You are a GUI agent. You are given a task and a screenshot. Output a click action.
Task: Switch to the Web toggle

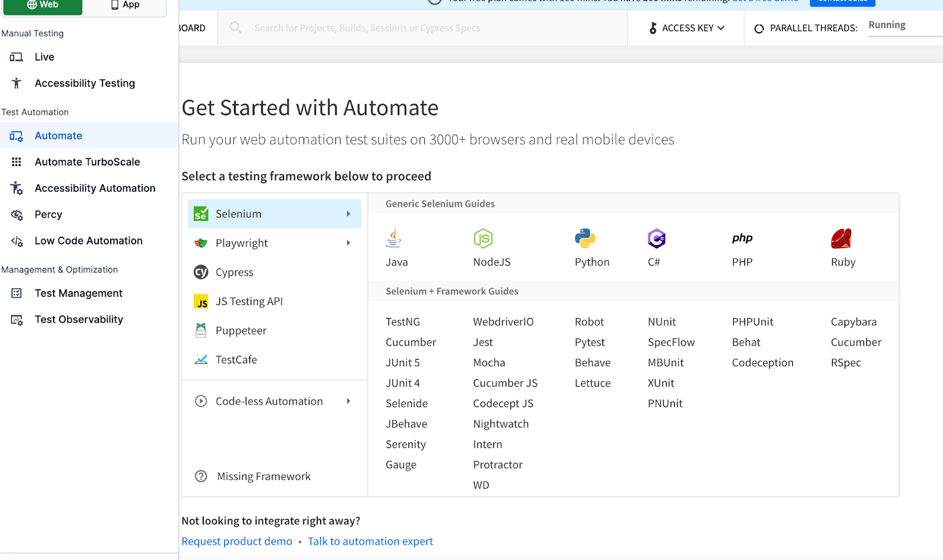42,5
